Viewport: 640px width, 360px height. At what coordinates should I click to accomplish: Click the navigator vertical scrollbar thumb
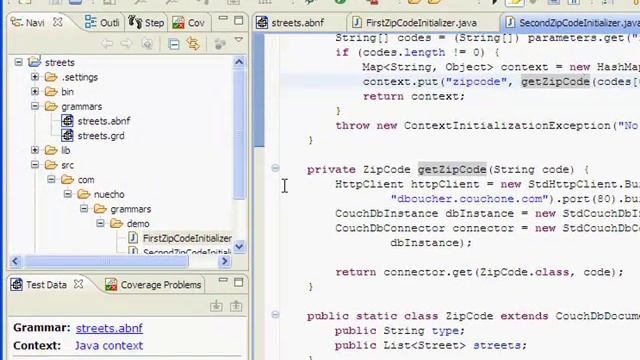point(239,134)
